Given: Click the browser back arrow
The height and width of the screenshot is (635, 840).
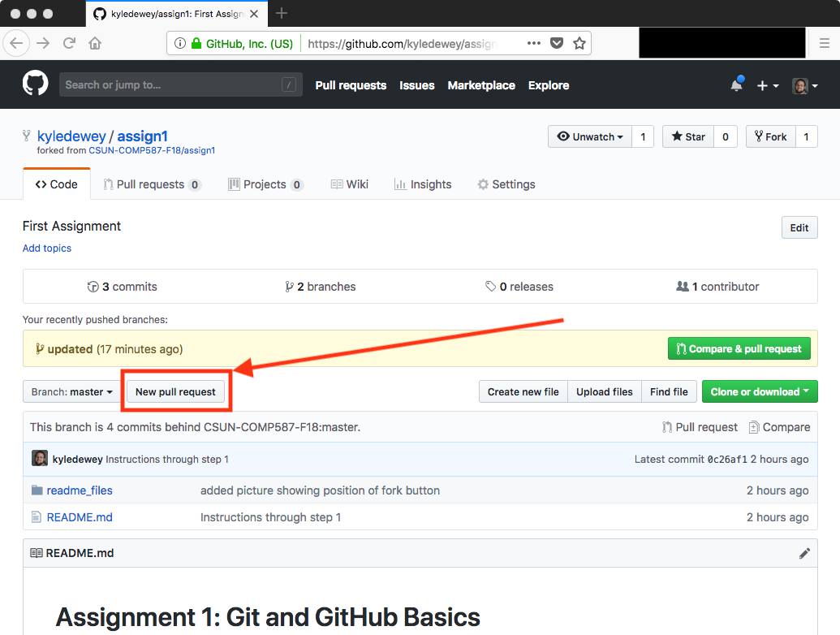Looking at the screenshot, I should tap(16, 43).
